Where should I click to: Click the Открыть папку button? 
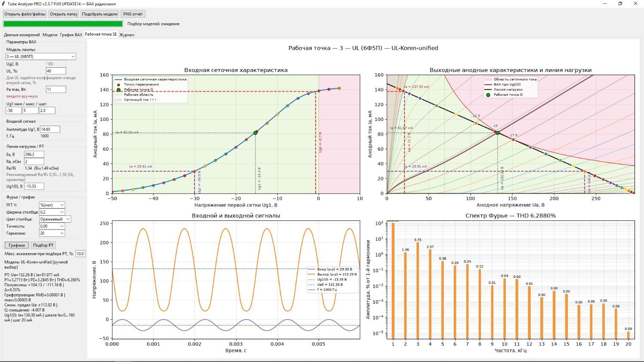(64, 14)
